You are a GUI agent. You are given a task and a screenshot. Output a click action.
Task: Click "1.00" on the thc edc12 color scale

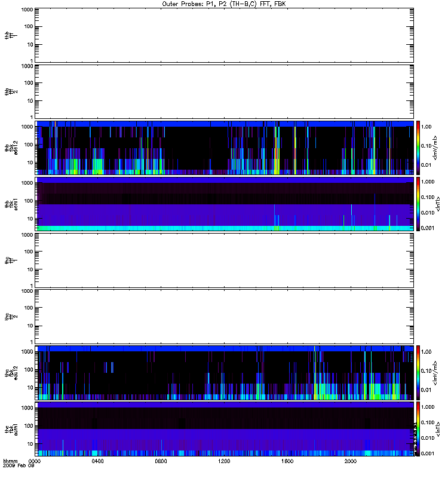[x=426, y=352]
